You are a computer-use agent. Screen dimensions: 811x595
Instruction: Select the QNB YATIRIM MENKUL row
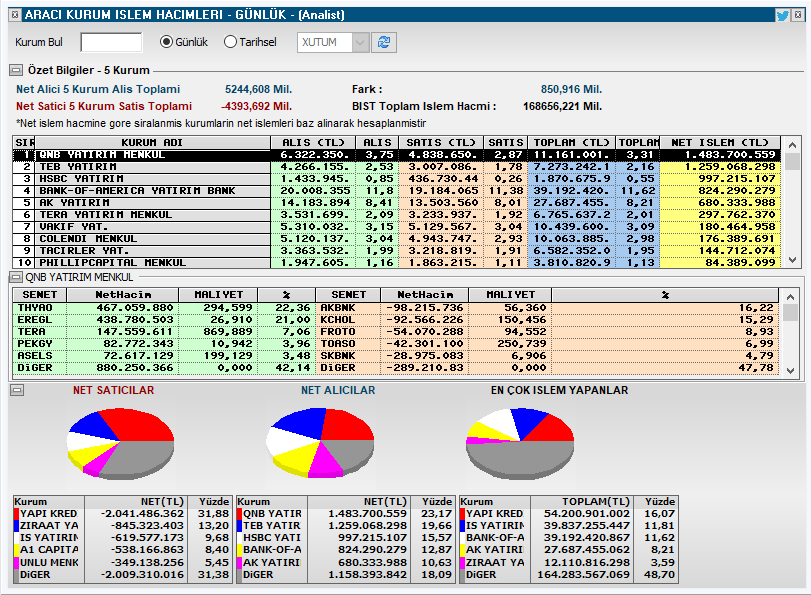point(397,155)
